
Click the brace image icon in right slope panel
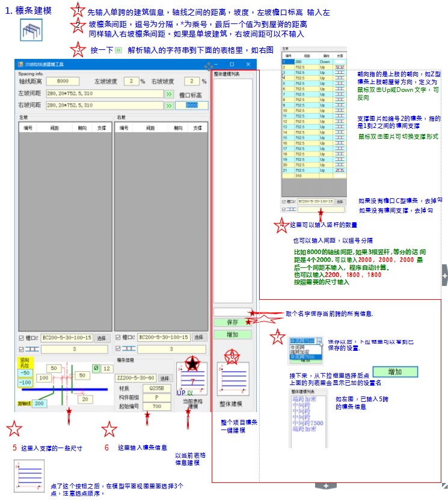(129, 348)
